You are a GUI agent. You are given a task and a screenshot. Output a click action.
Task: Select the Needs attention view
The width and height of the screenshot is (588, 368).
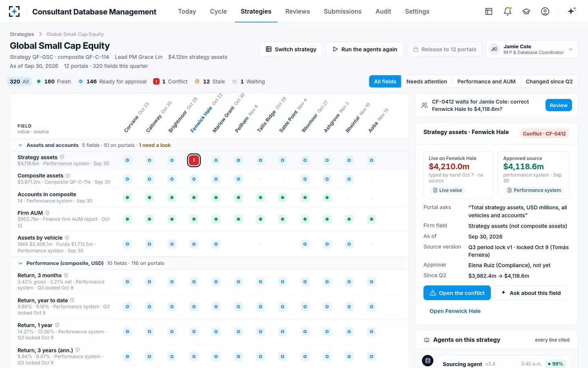click(x=427, y=81)
